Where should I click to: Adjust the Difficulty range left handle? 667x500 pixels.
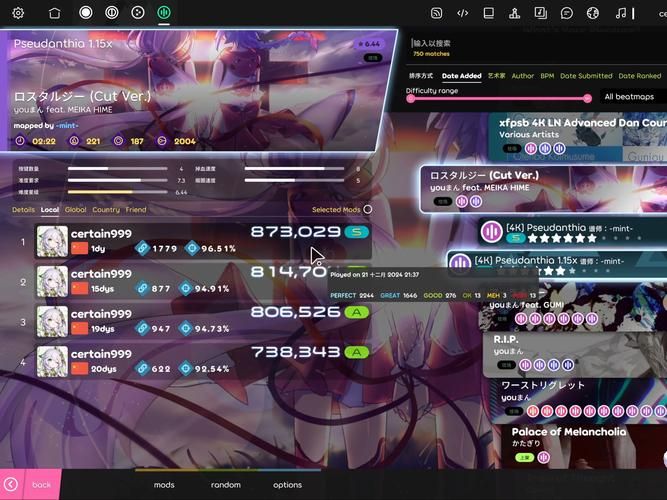point(410,99)
